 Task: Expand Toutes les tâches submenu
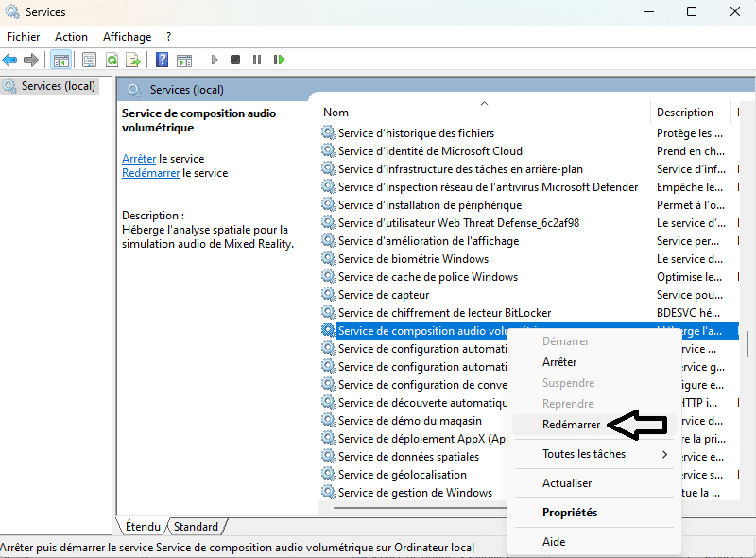tap(594, 454)
